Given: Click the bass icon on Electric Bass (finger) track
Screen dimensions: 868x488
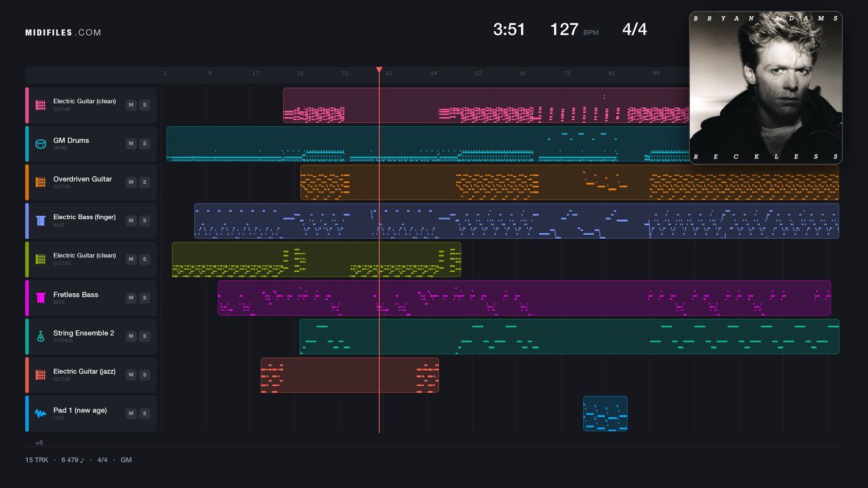Looking at the screenshot, I should (x=41, y=221).
